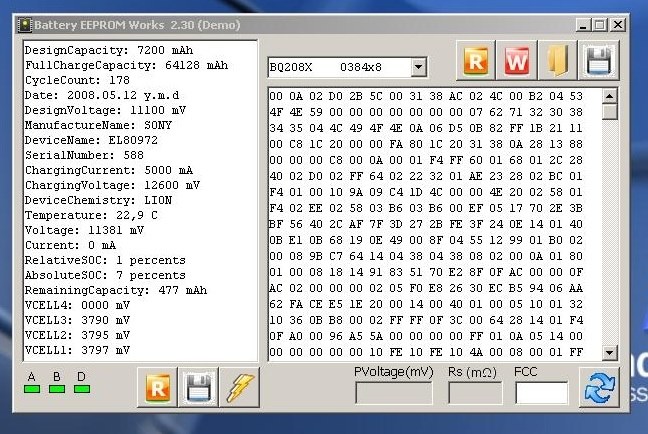The width and height of the screenshot is (648, 434).
Task: Click the battery app icon in title bar
Action: [x=25, y=25]
